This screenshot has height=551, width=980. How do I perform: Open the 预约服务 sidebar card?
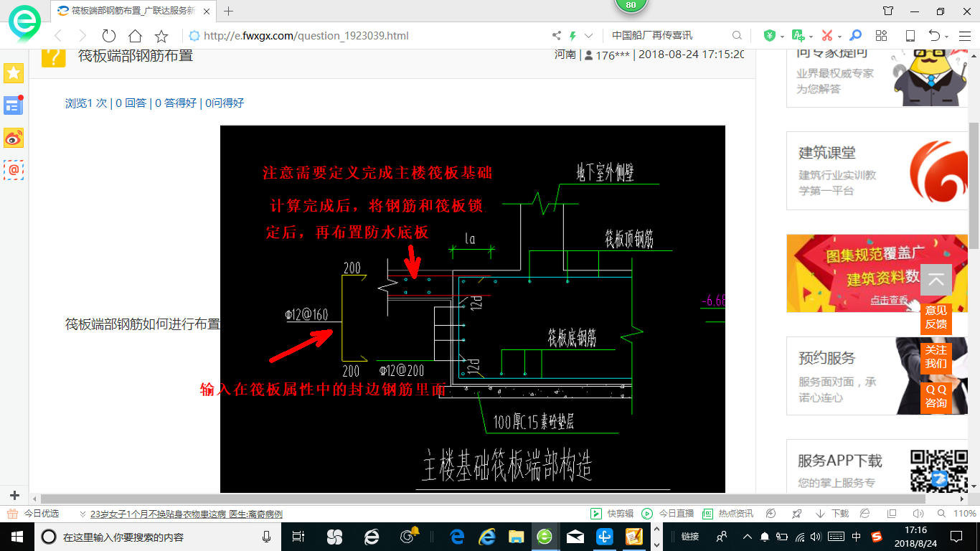click(877, 376)
